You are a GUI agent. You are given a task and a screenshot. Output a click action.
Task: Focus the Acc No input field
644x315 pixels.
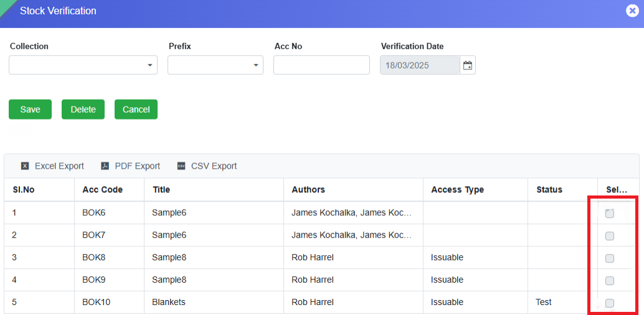[x=321, y=65]
